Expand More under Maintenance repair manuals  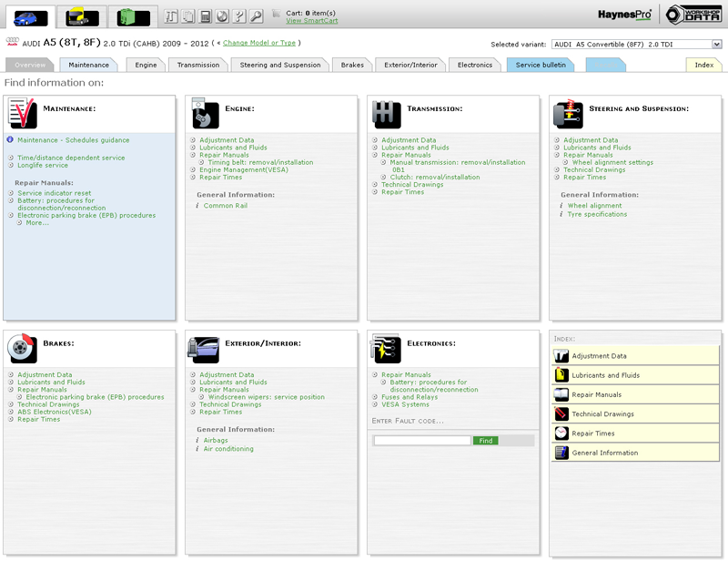click(x=37, y=222)
